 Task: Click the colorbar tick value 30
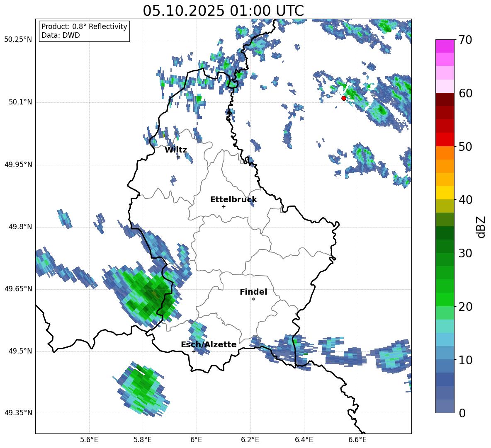465,253
